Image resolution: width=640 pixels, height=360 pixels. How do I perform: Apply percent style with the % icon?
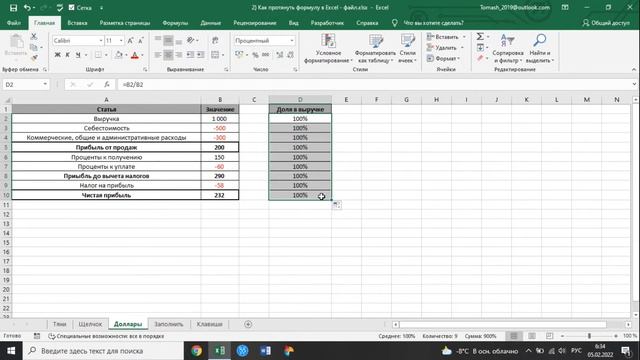tap(255, 55)
